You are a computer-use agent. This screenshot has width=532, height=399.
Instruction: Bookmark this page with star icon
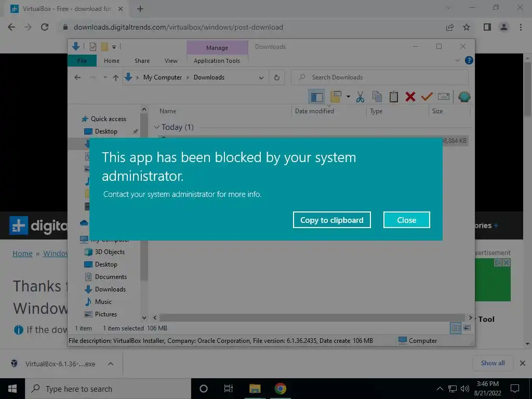click(467, 27)
